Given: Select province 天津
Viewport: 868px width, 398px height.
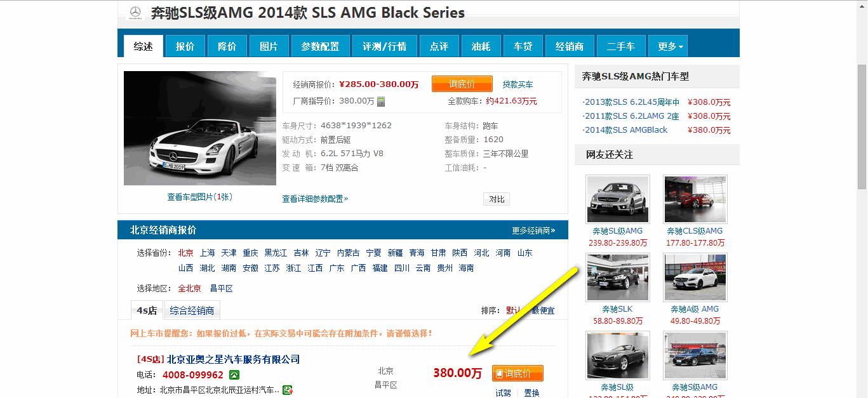Looking at the screenshot, I should click(x=229, y=253).
